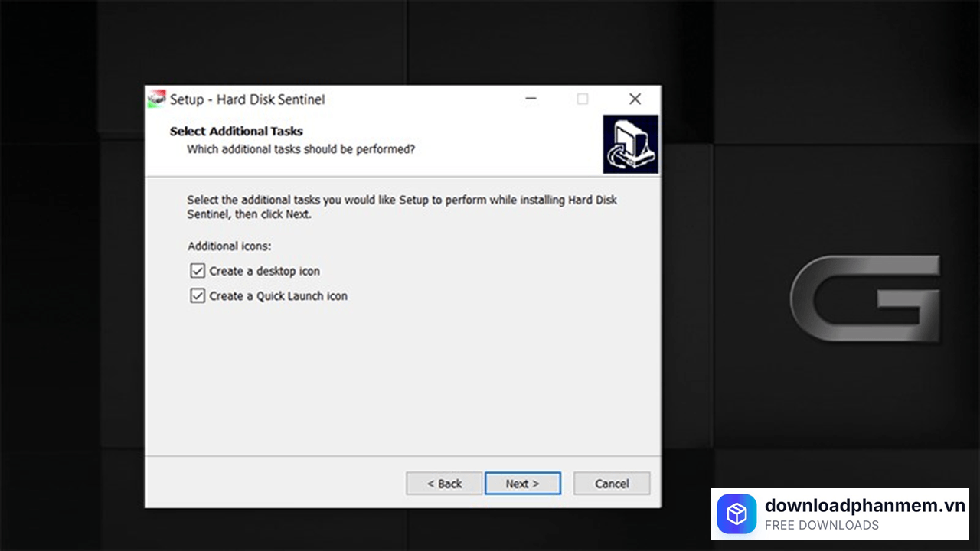This screenshot has height=551, width=980.
Task: Click the disabled maximize window button
Action: click(x=583, y=99)
